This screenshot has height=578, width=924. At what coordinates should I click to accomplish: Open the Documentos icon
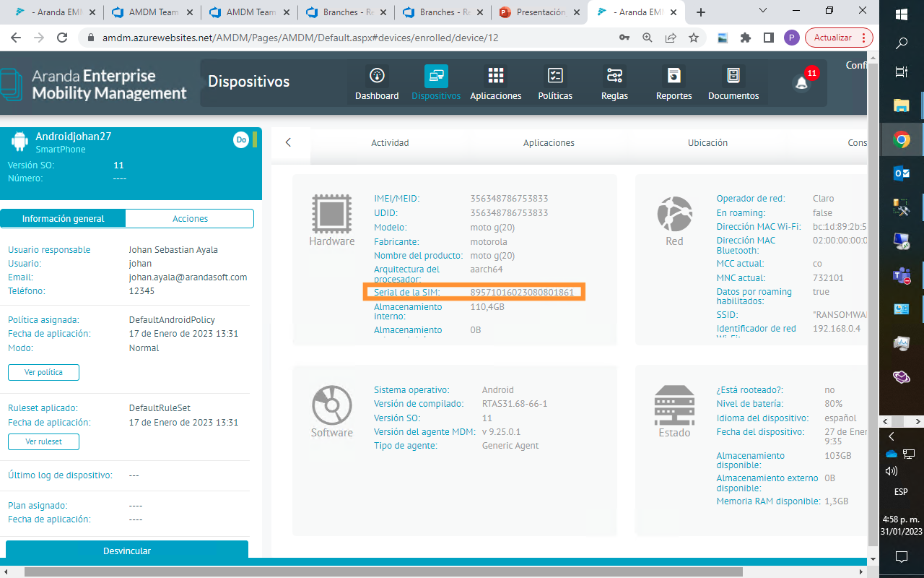[733, 76]
